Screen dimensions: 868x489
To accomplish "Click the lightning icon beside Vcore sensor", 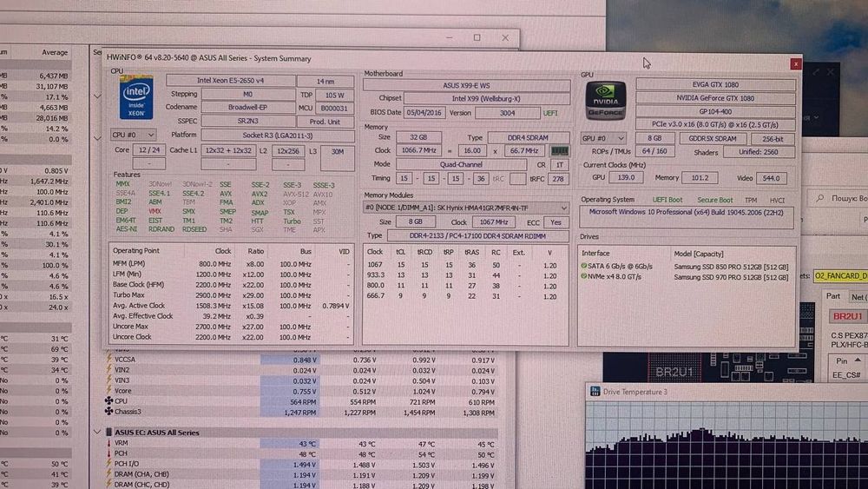I will (x=109, y=391).
